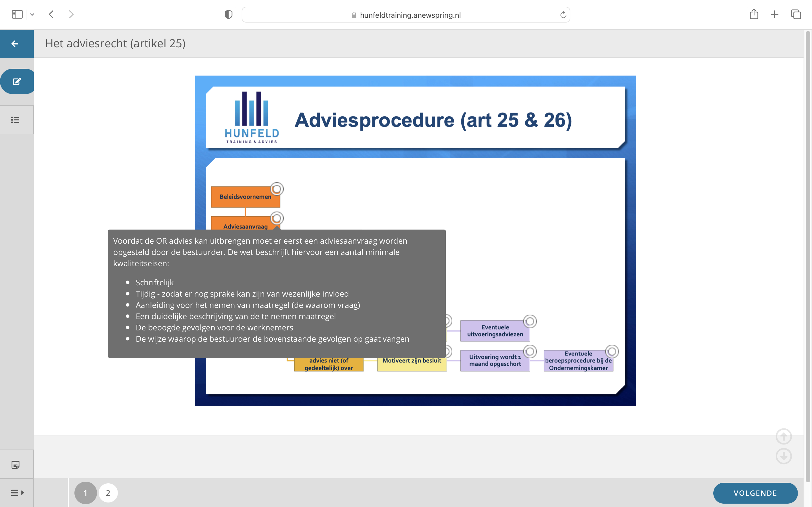Image resolution: width=812 pixels, height=507 pixels.
Task: Click the notes document icon in sidebar
Action: [x=16, y=465]
